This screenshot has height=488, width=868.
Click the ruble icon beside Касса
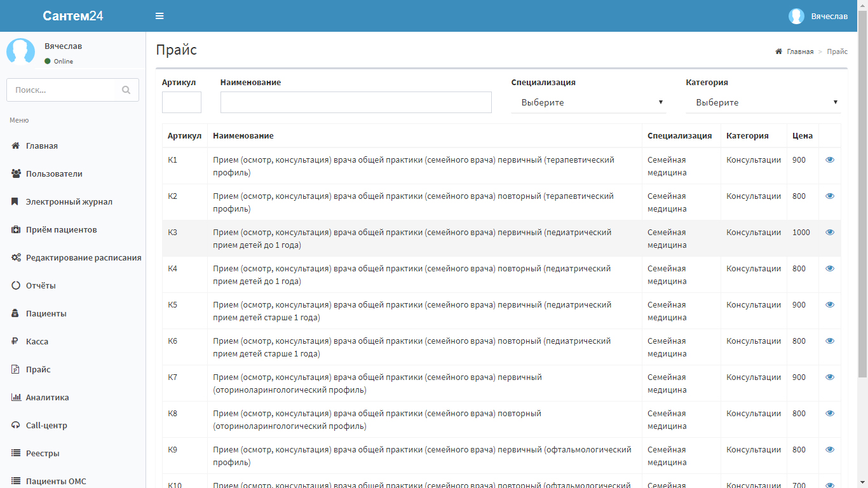tap(15, 341)
